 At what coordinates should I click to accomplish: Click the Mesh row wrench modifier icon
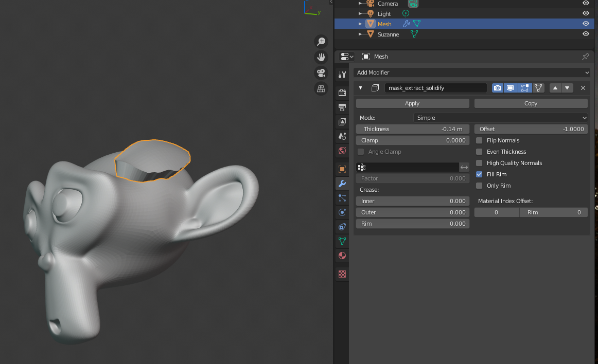click(x=406, y=24)
